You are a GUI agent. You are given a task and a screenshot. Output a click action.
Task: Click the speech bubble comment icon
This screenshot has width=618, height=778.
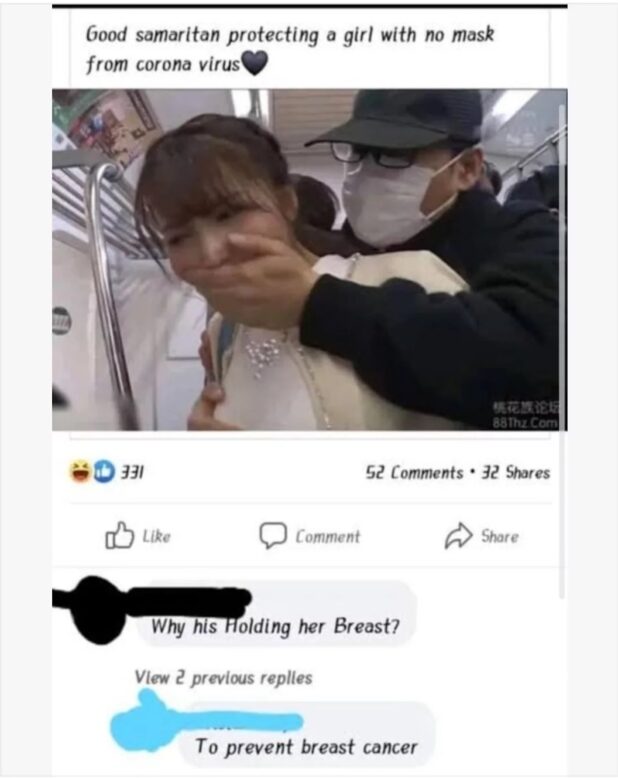(273, 535)
